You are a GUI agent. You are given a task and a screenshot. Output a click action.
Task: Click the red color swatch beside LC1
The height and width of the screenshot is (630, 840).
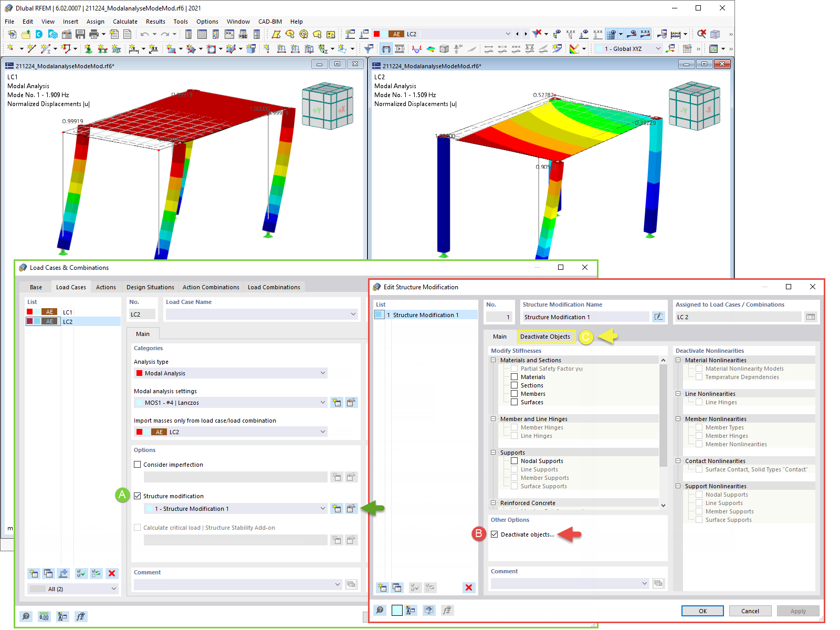(30, 311)
